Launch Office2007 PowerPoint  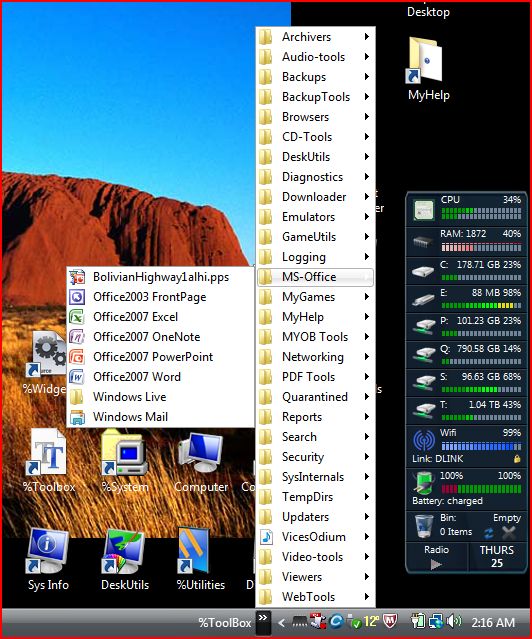coord(160,357)
